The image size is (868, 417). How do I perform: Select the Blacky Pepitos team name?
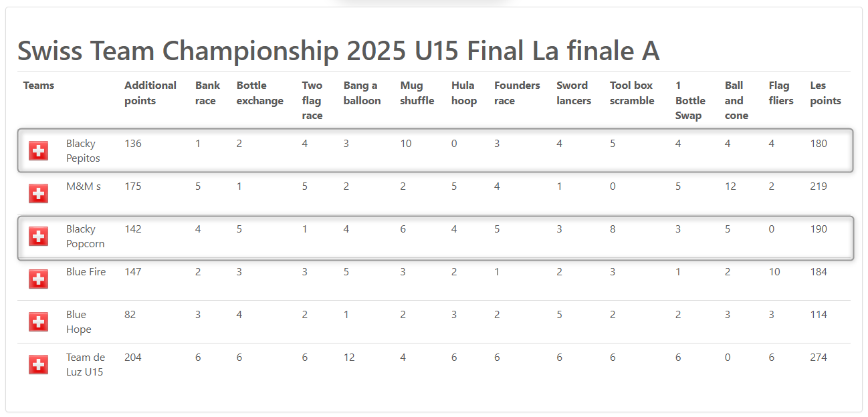tap(83, 151)
